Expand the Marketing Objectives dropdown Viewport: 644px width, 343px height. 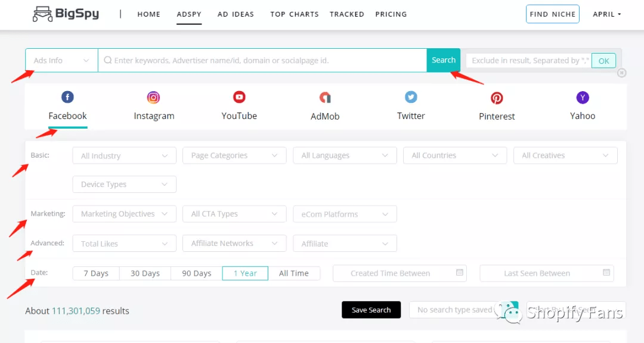click(x=125, y=214)
